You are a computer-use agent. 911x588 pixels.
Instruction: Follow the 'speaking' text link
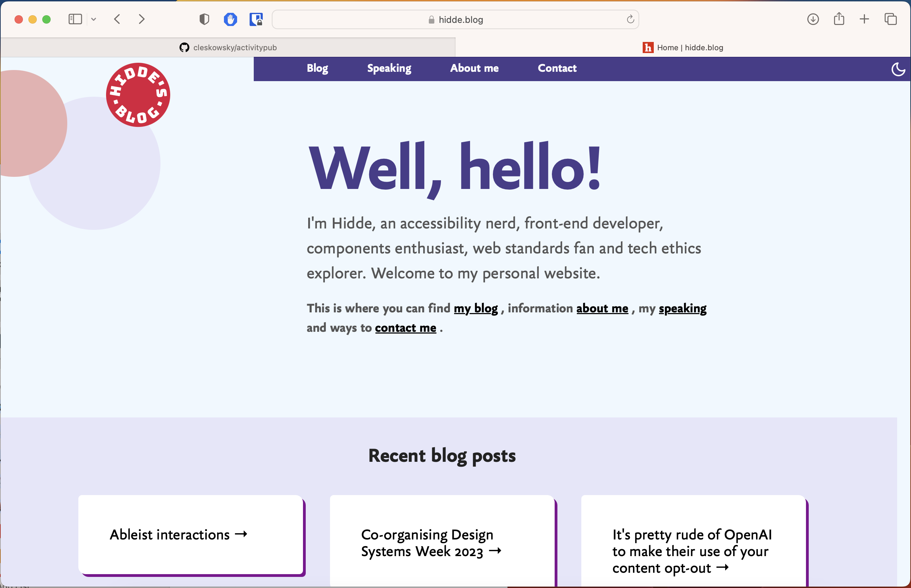coord(683,309)
